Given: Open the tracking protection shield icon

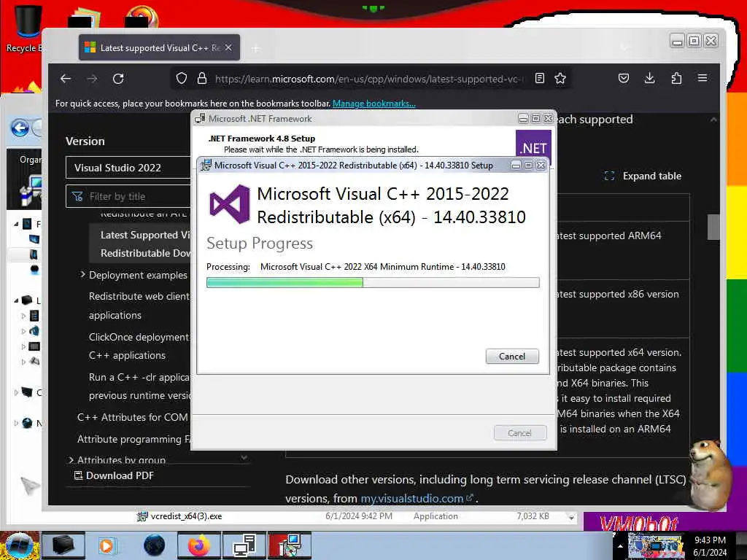Looking at the screenshot, I should 182,79.
